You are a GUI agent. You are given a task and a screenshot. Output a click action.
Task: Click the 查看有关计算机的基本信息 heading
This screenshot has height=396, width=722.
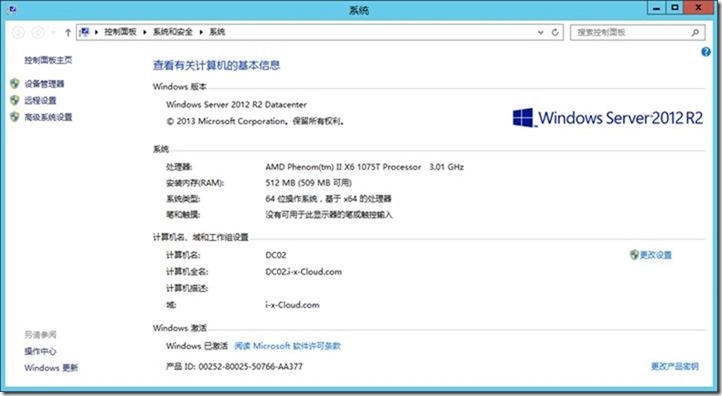(x=216, y=65)
